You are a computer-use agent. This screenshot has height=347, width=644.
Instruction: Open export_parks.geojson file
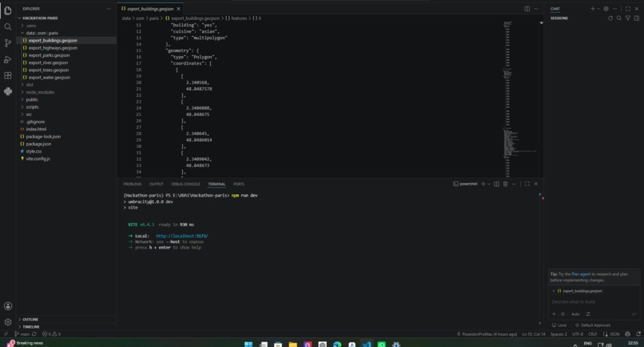coord(49,55)
